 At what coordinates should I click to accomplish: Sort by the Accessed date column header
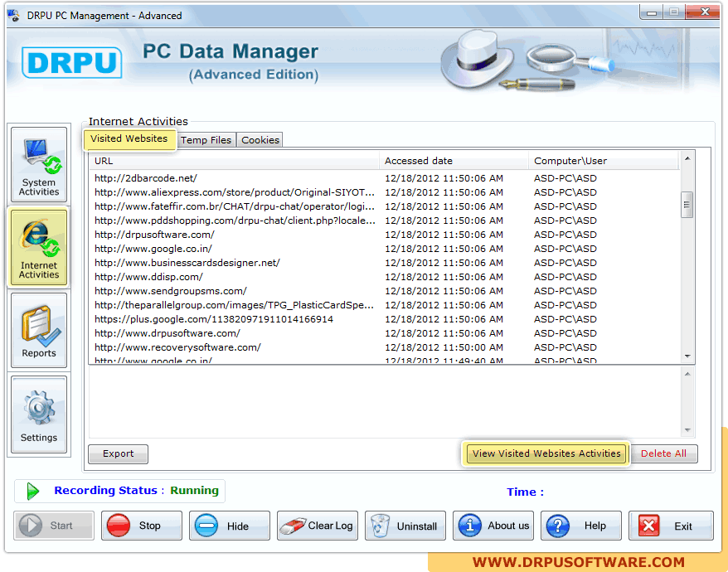pyautogui.click(x=454, y=161)
